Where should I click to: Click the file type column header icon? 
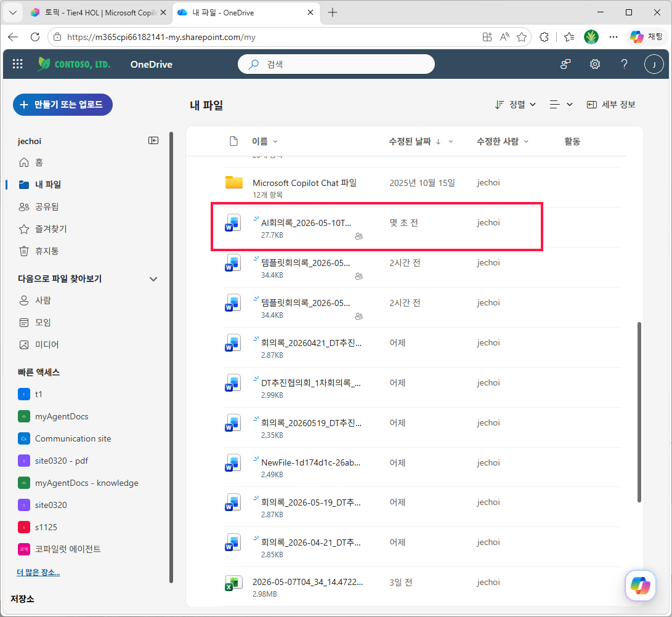(233, 141)
